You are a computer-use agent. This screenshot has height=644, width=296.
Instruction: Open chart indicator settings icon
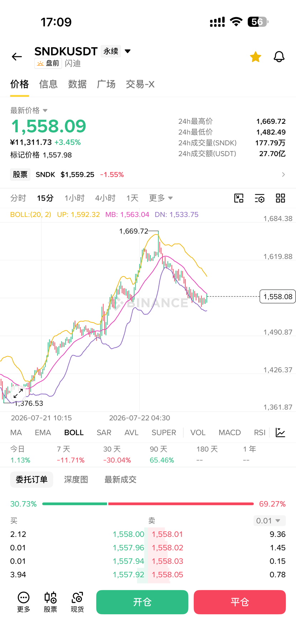coord(260,198)
